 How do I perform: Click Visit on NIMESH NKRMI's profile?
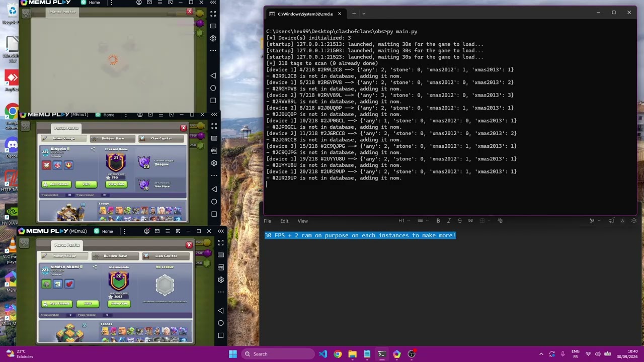[x=88, y=304]
